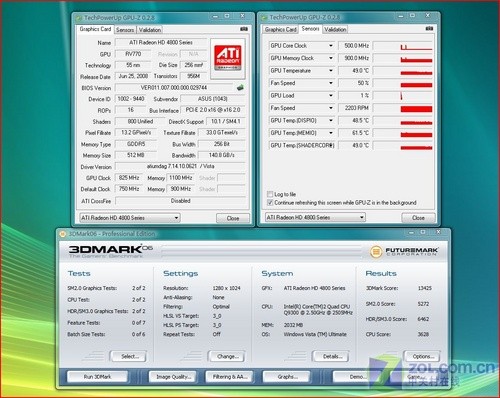The height and width of the screenshot is (398, 500).
Task: Click Details... button under System
Action: pyautogui.click(x=331, y=356)
